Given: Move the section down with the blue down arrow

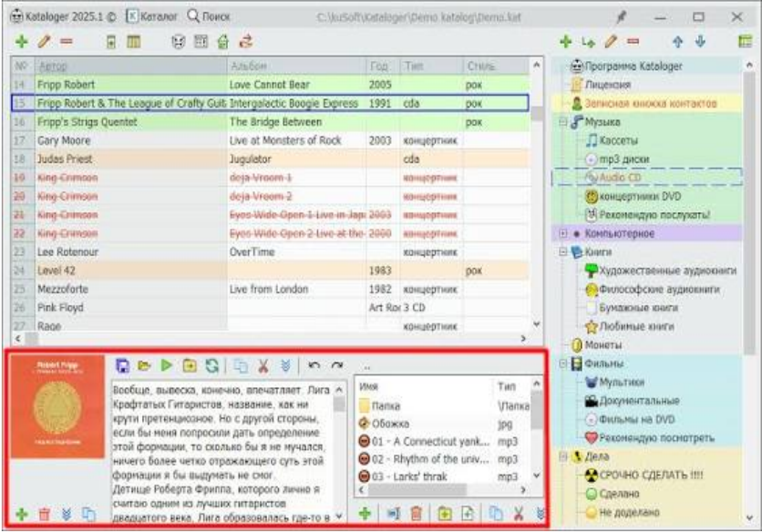Looking at the screenshot, I should pos(700,42).
